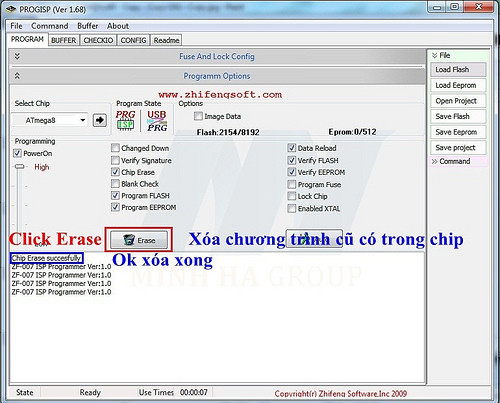Tick the Lock Chip checkbox
The width and height of the screenshot is (500, 403).
pos(292,196)
